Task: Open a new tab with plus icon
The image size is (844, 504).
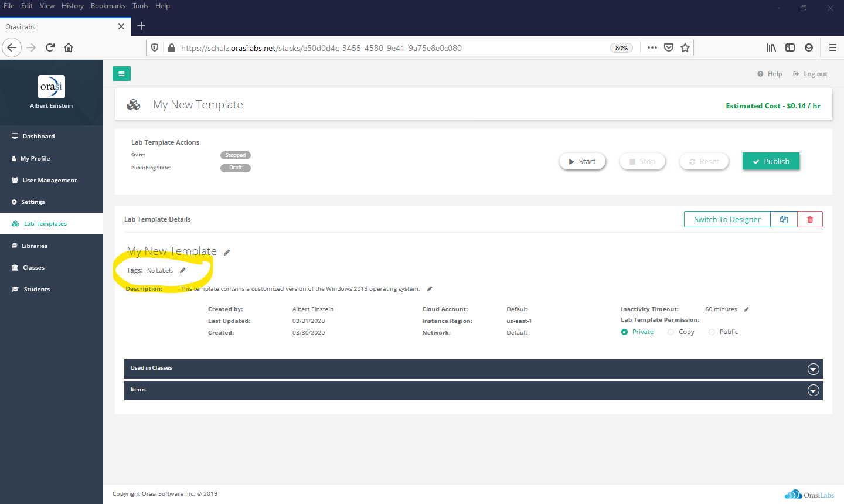Action: point(141,26)
